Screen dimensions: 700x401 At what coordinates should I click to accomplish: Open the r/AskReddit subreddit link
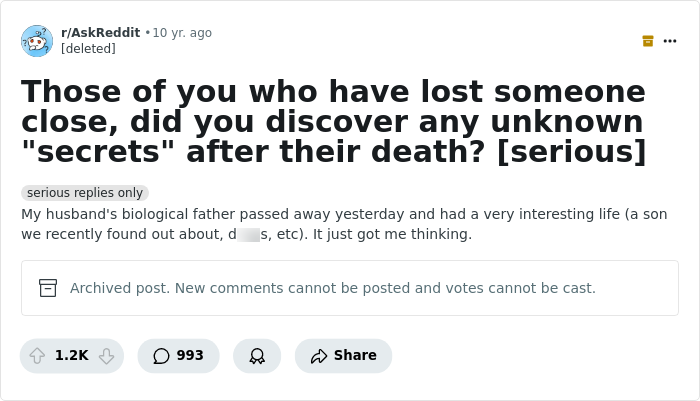coord(100,33)
